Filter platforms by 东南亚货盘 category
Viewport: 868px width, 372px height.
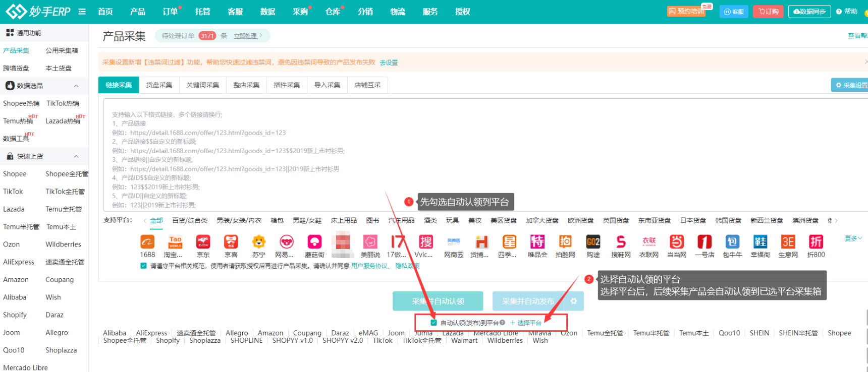click(x=655, y=220)
